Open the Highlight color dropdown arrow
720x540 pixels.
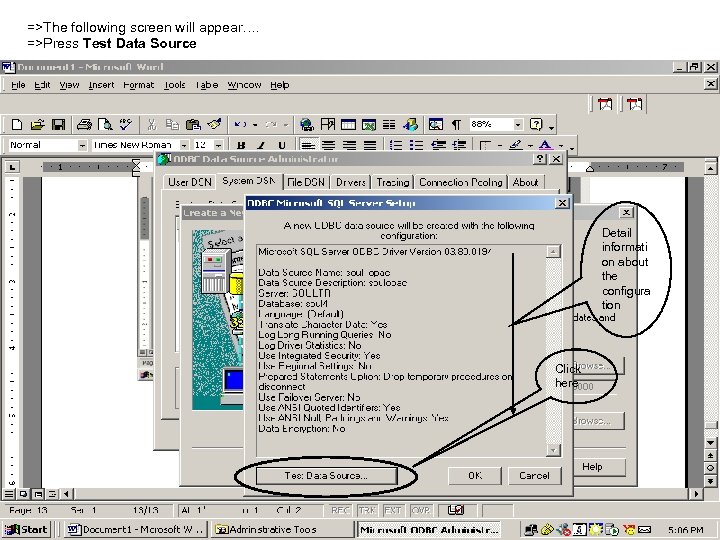530,146
